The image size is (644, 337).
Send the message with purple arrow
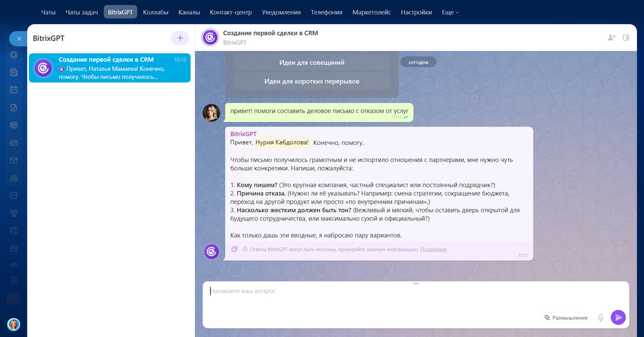[618, 317]
